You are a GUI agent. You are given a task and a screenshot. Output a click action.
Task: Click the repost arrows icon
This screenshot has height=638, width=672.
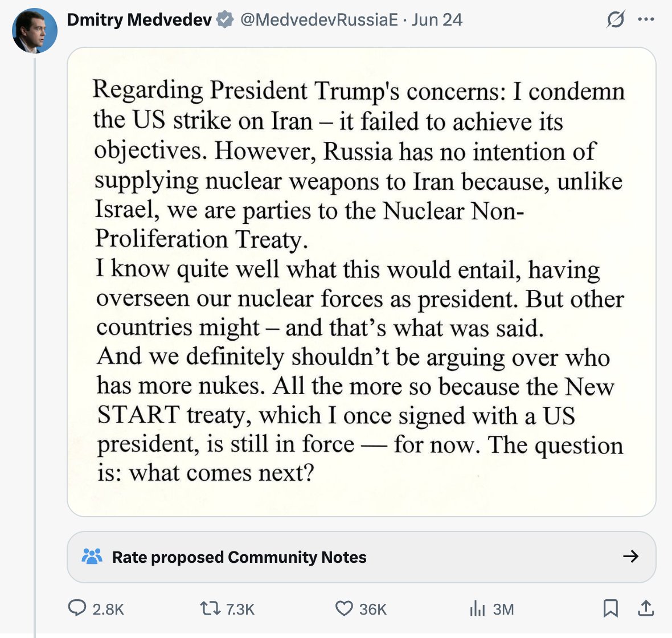[x=210, y=608]
